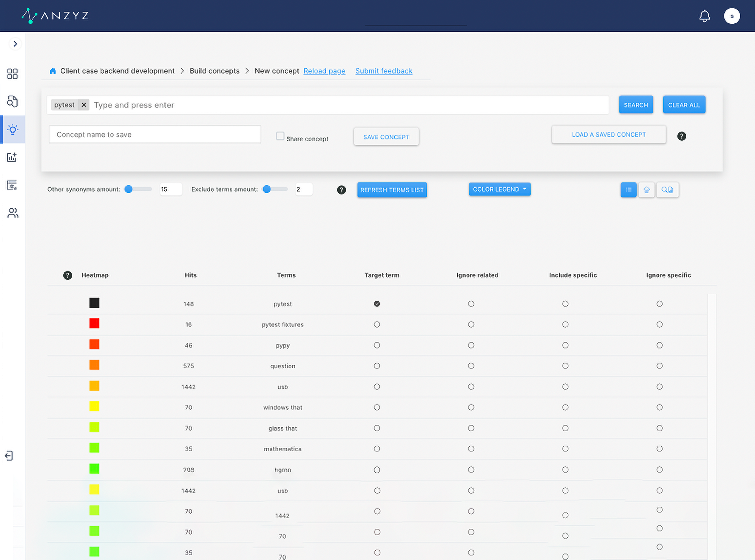
Task: Click the Submit feedback link
Action: pos(384,71)
